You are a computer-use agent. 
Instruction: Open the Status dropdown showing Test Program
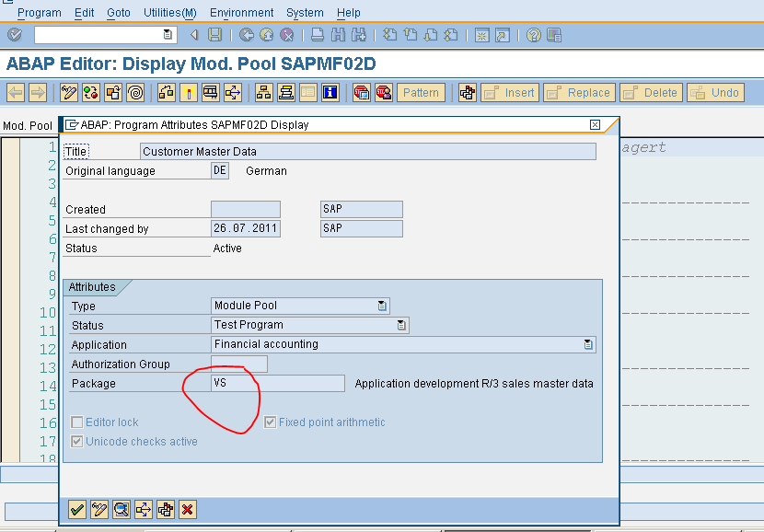(403, 325)
